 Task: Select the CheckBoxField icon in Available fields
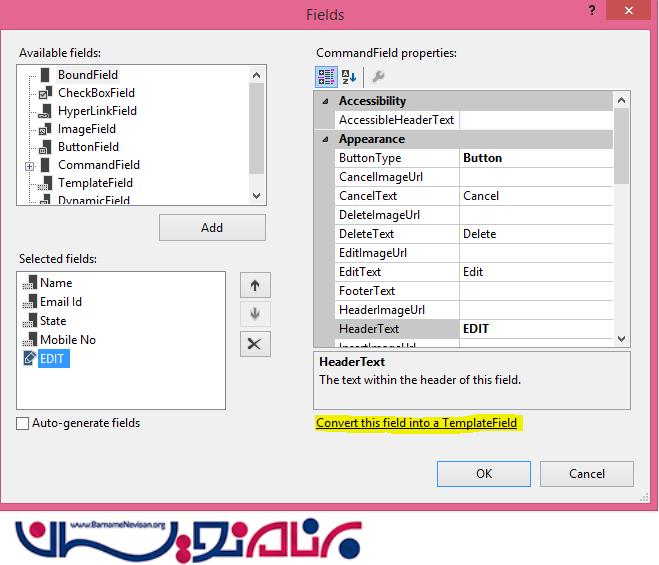click(x=44, y=93)
